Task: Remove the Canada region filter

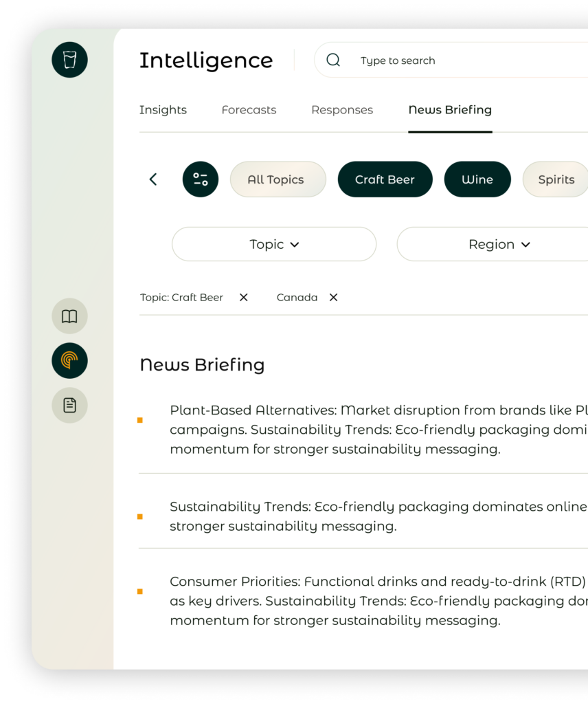Action: 333,298
